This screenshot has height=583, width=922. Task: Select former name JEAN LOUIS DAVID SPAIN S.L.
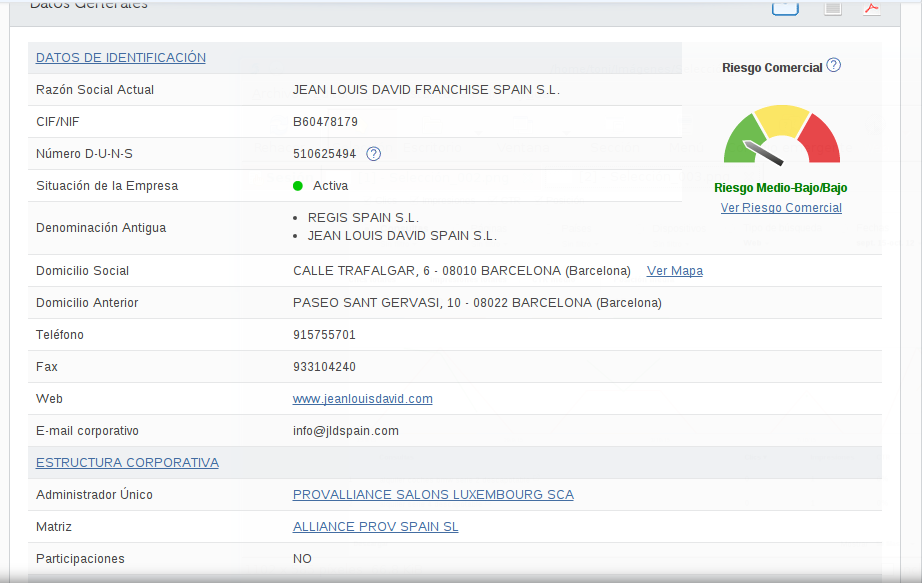(x=402, y=236)
